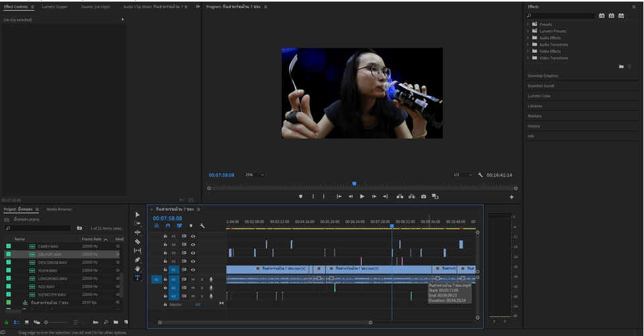Screen dimensions: 644x336
Task: Open Automate to Sequence in Project panel
Action: [95, 322]
